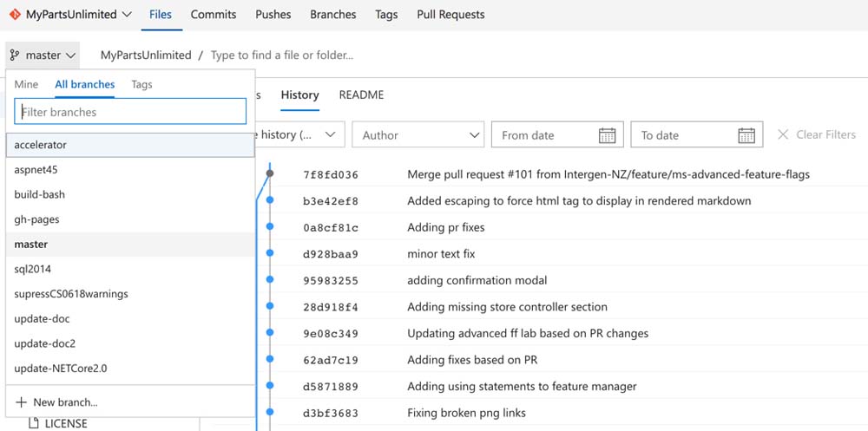Click the plus icon beside New branch
The image size is (868, 431).
pos(21,402)
